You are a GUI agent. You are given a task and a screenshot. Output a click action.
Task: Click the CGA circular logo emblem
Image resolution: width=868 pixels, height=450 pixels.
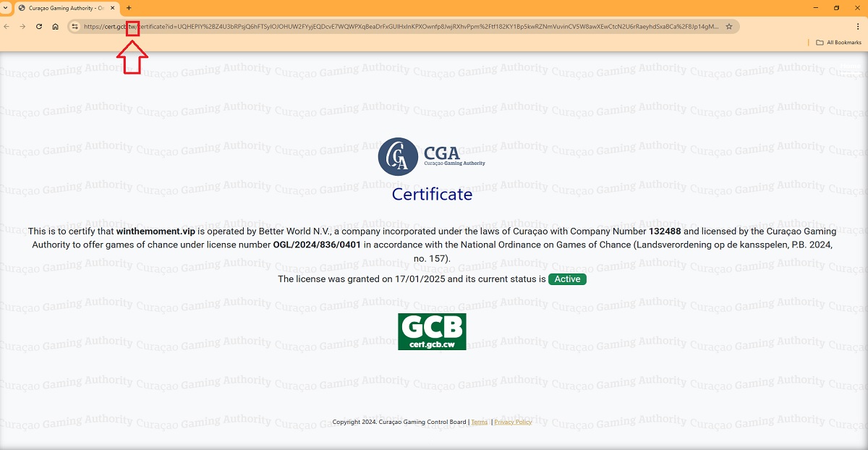[398, 156]
